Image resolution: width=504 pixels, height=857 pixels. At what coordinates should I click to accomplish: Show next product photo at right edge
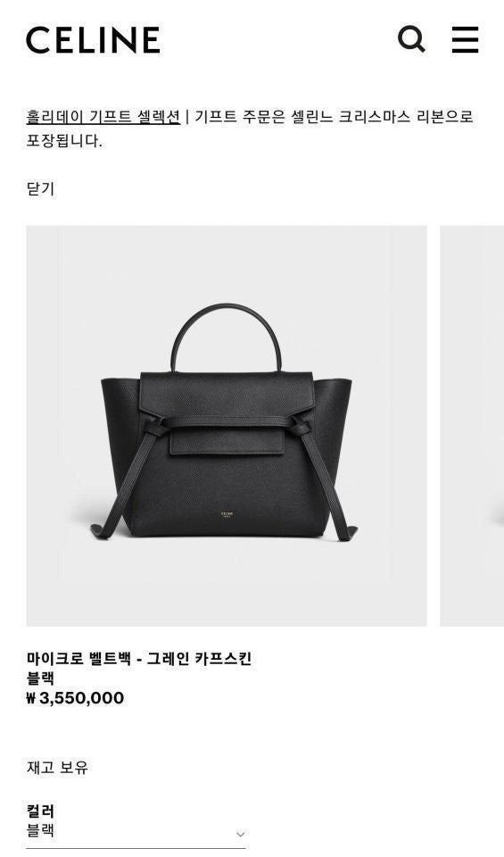(472, 426)
